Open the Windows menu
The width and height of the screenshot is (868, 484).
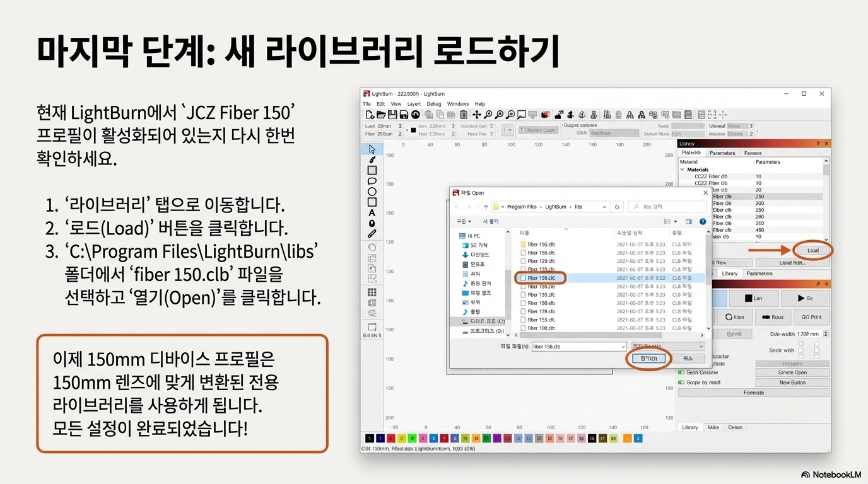[458, 104]
